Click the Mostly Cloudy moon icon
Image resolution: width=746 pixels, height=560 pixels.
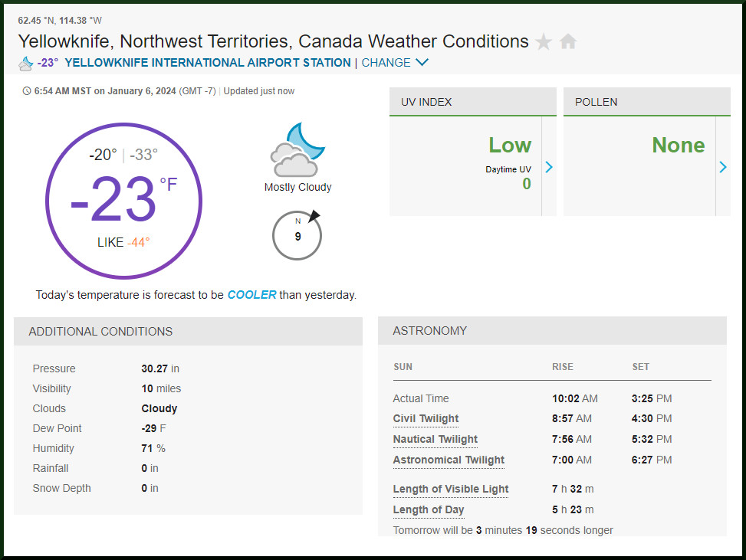click(x=294, y=152)
